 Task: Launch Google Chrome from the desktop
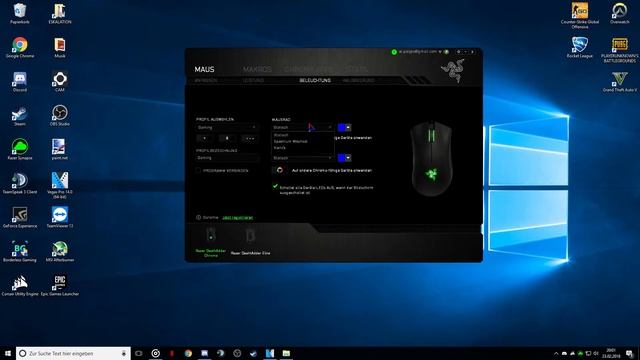pyautogui.click(x=20, y=47)
